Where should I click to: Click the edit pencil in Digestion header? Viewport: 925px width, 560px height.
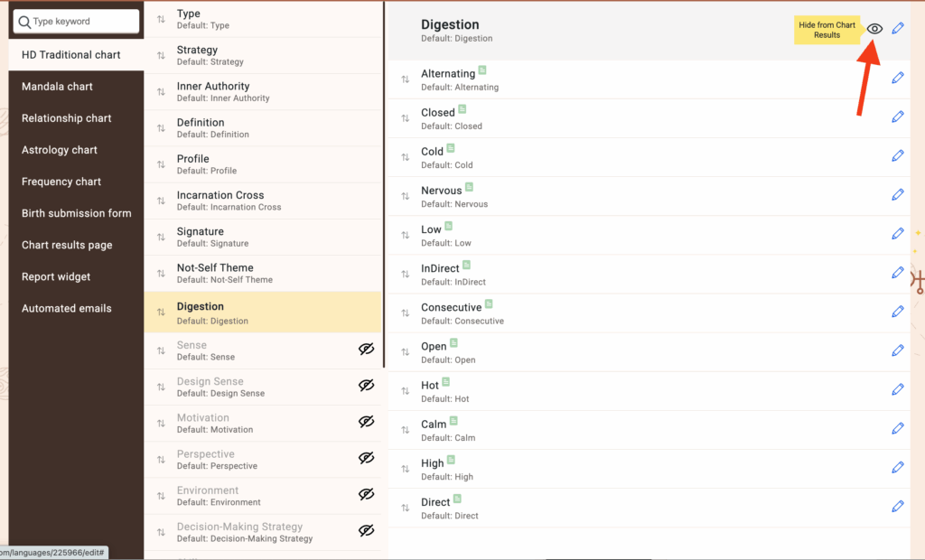click(x=897, y=29)
